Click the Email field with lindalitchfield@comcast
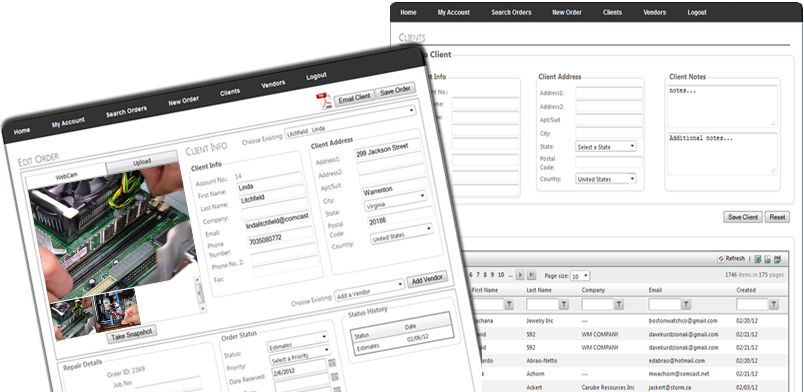The width and height of the screenshot is (804, 392). (x=277, y=220)
